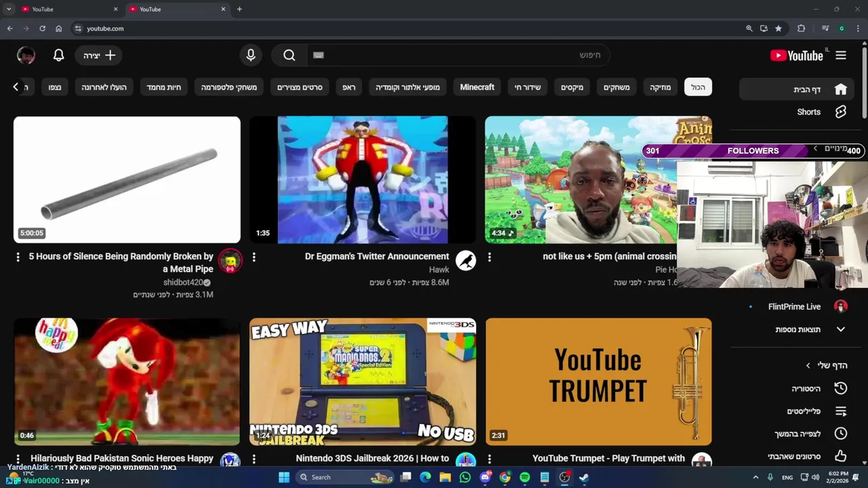868x488 pixels.
Task: Click the Create (יצירה) button
Action: 99,56
